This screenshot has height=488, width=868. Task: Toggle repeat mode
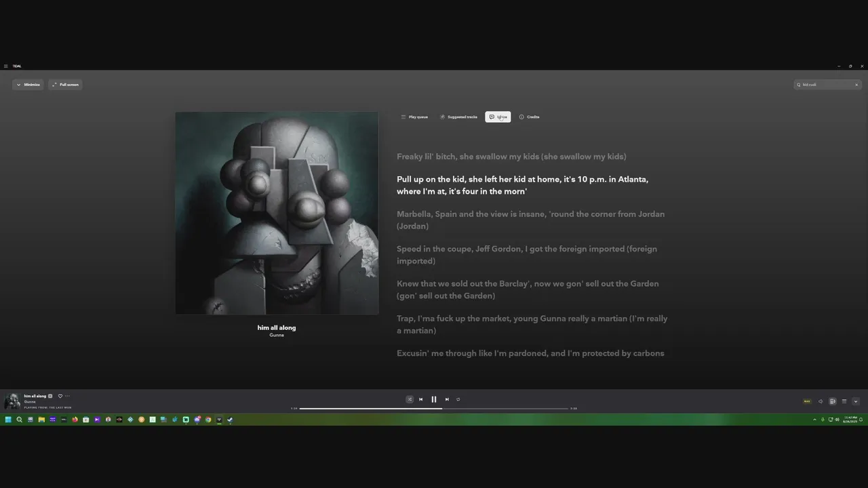tap(458, 399)
